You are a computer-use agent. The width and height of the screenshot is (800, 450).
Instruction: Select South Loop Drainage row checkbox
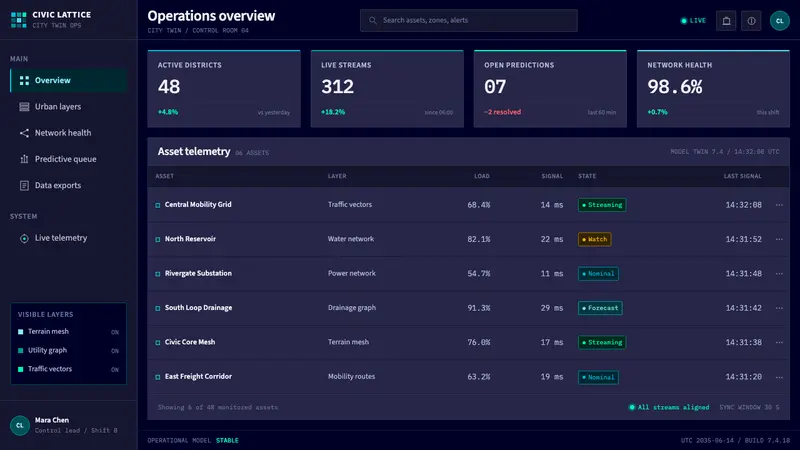tap(158, 308)
